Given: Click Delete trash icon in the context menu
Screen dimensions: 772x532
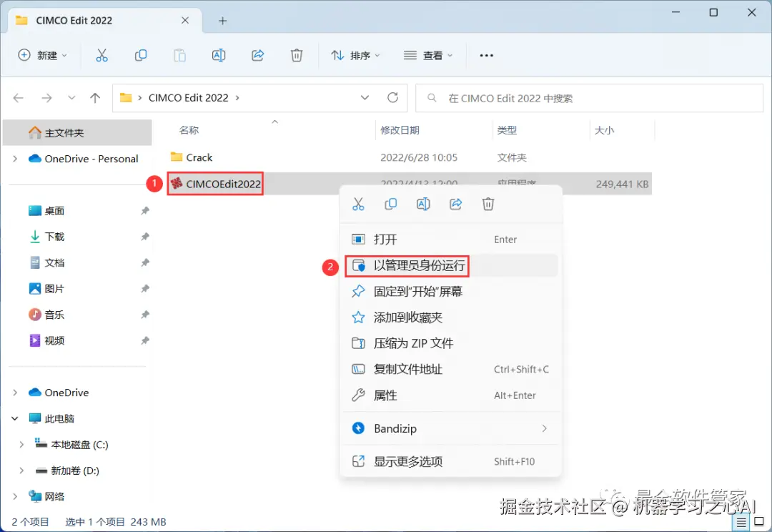Looking at the screenshot, I should click(488, 204).
